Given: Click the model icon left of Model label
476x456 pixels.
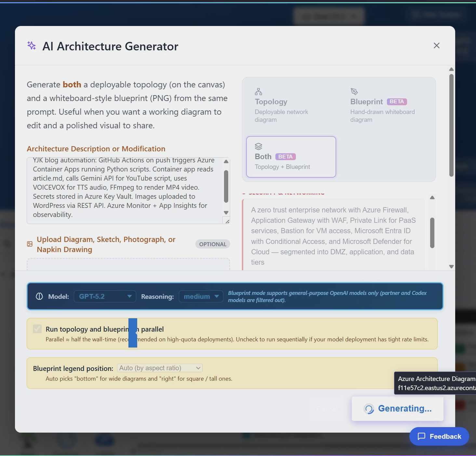Looking at the screenshot, I should (39, 296).
